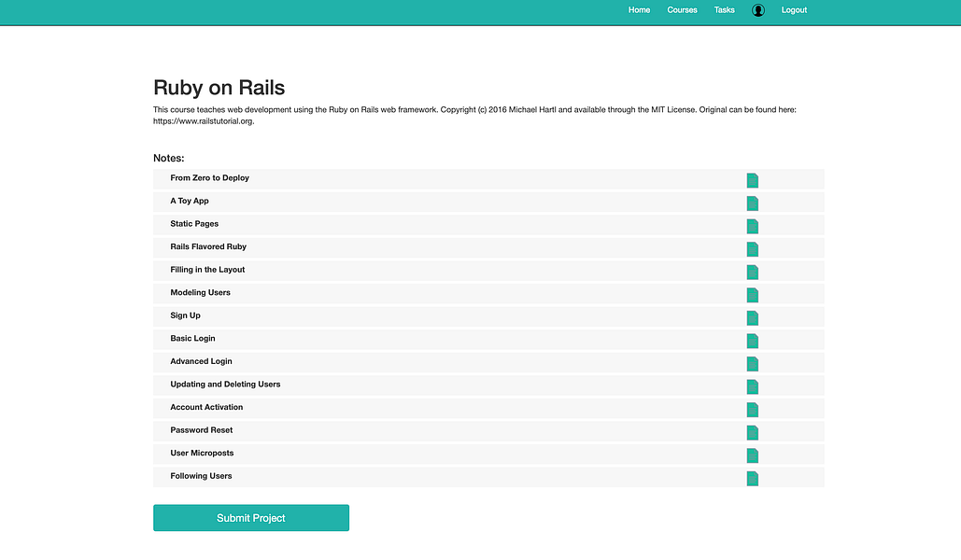Open the document icon for Account Activation

(753, 410)
